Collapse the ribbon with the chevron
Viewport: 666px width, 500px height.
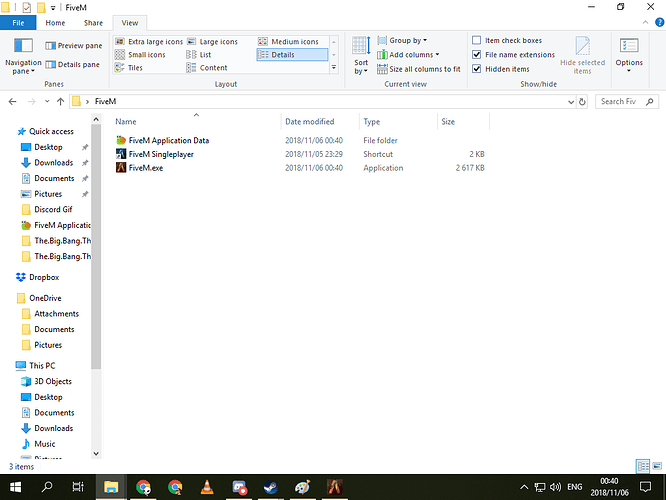[645, 23]
